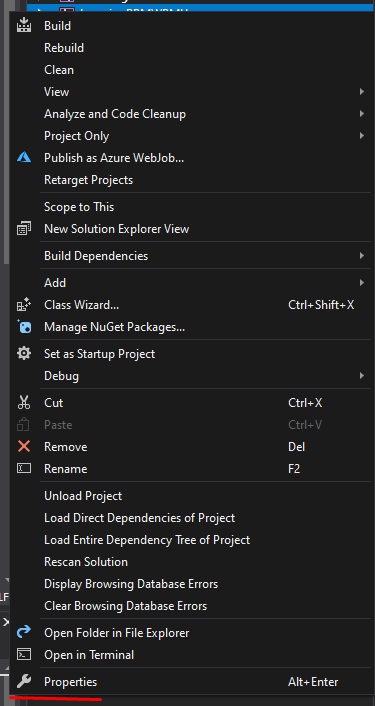Click the Class Wizard icon
Viewport: 375px width, 706px height.
[24, 305]
